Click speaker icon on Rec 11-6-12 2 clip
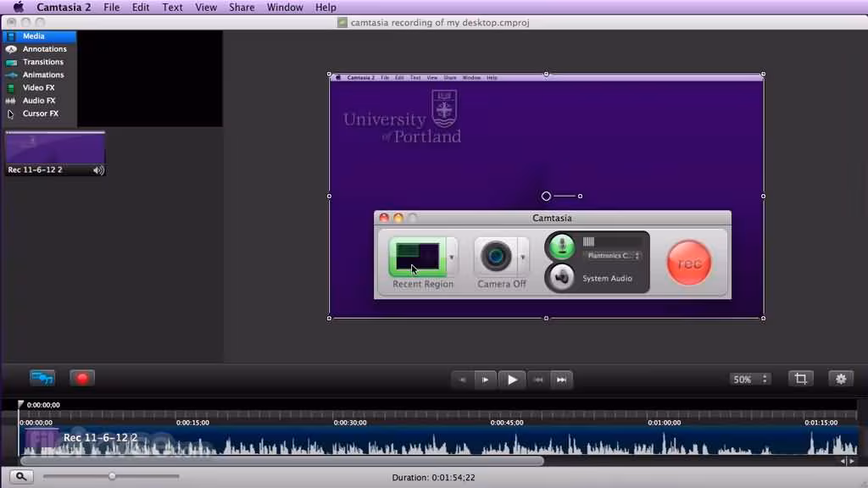868x488 pixels. 98,170
